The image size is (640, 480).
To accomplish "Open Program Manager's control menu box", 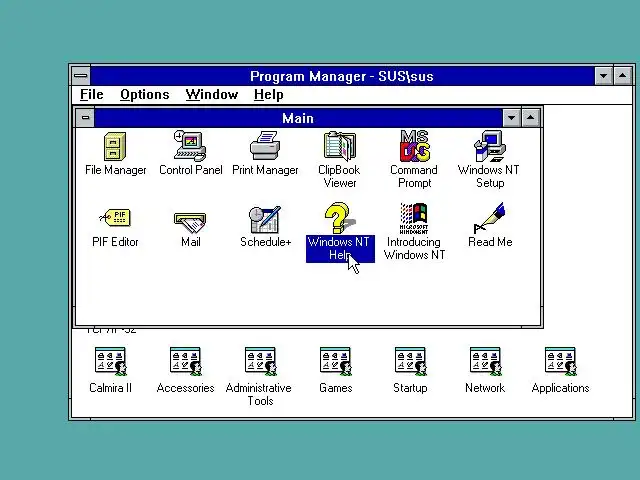I will point(81,76).
